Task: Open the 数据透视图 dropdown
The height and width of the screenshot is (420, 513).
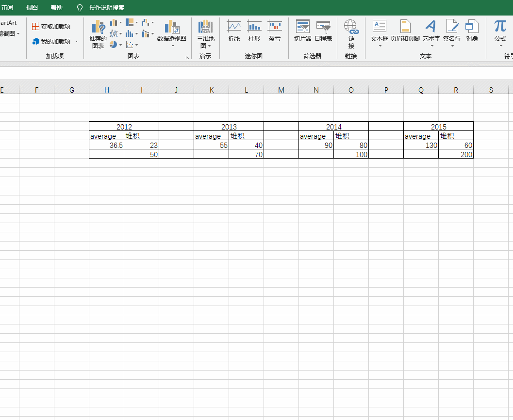Action: tap(173, 46)
